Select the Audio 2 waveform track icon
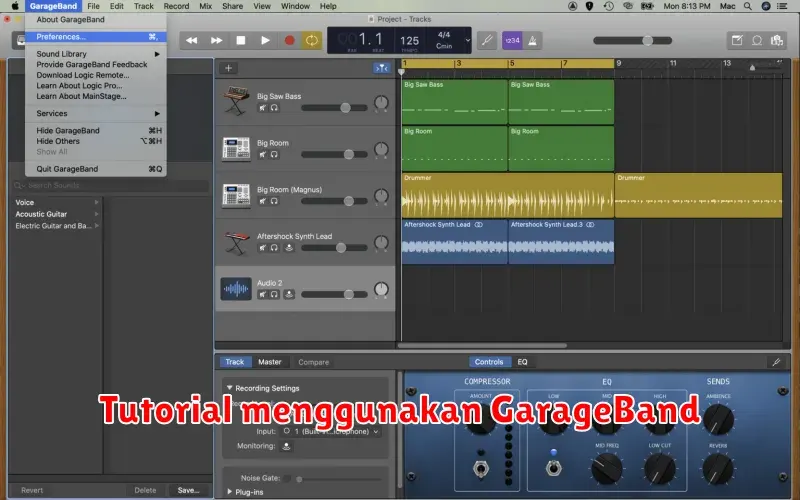Image resolution: width=800 pixels, height=500 pixels. (236, 289)
